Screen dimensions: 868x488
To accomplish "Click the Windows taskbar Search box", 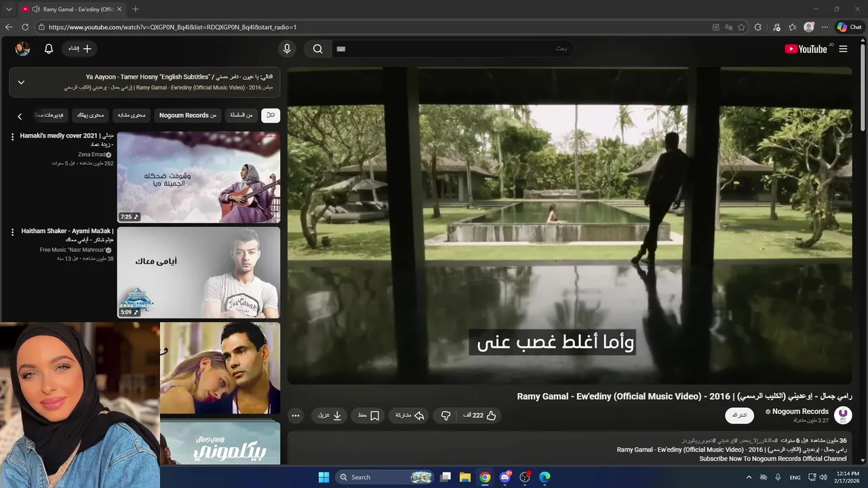I will [385, 477].
